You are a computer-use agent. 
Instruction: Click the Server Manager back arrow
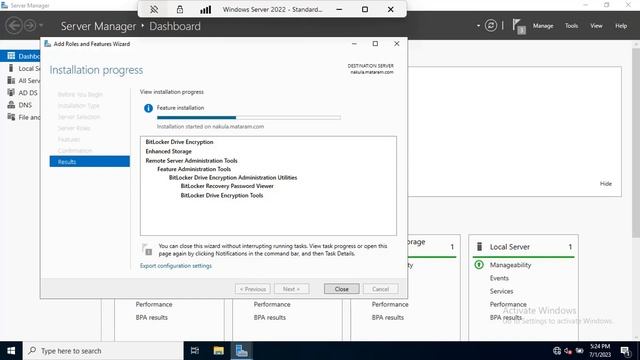tap(14, 26)
